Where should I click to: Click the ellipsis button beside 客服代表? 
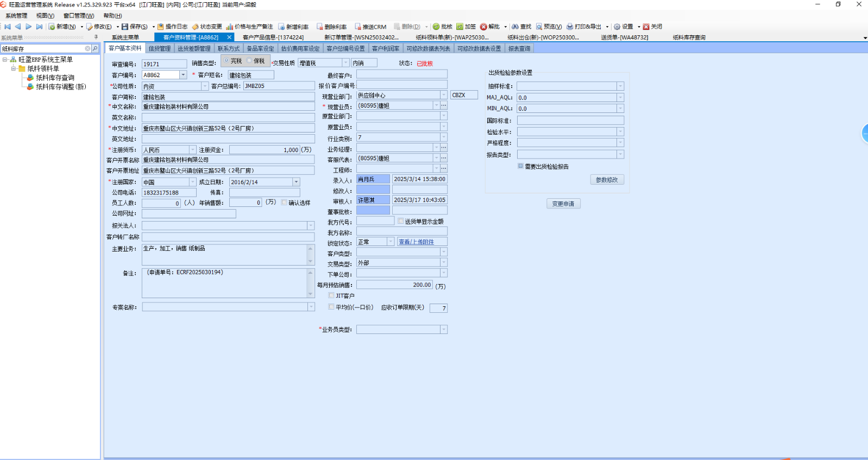(444, 158)
